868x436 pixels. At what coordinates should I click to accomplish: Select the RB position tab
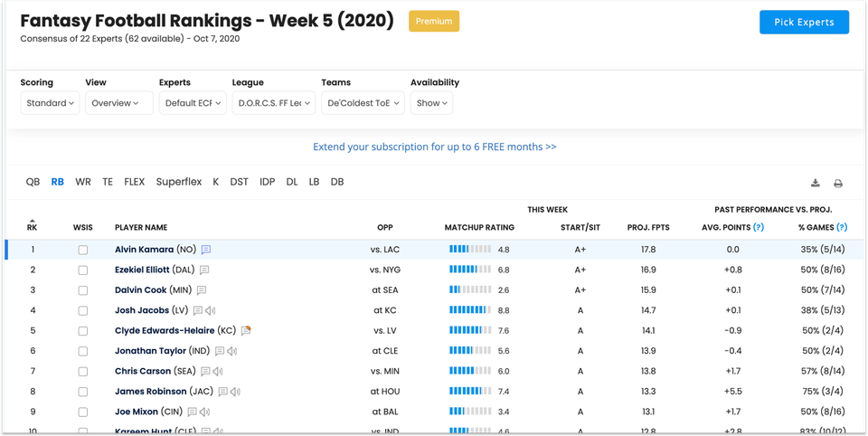pyautogui.click(x=58, y=182)
